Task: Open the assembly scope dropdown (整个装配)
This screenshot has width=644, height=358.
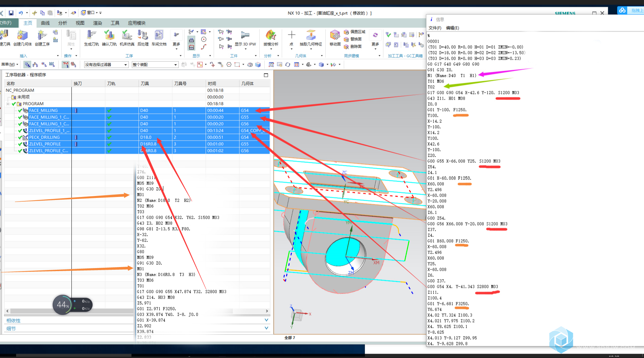Action: pos(155,64)
